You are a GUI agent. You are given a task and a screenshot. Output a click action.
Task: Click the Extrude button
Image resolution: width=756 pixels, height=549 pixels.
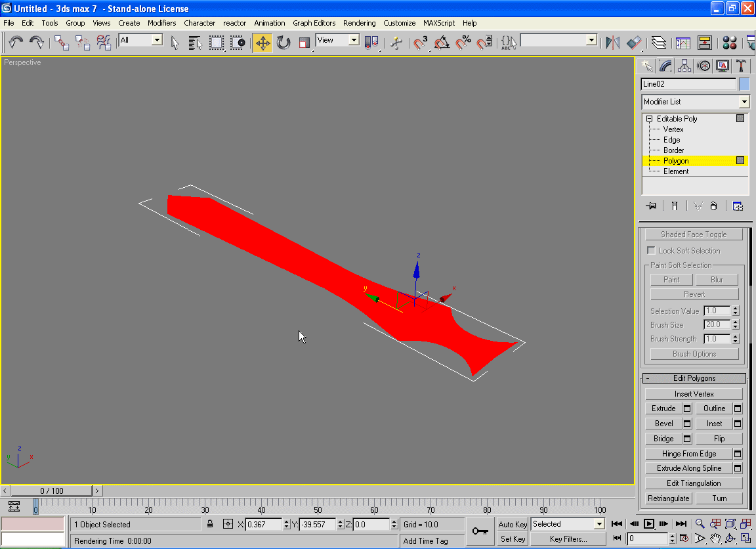[x=663, y=408]
